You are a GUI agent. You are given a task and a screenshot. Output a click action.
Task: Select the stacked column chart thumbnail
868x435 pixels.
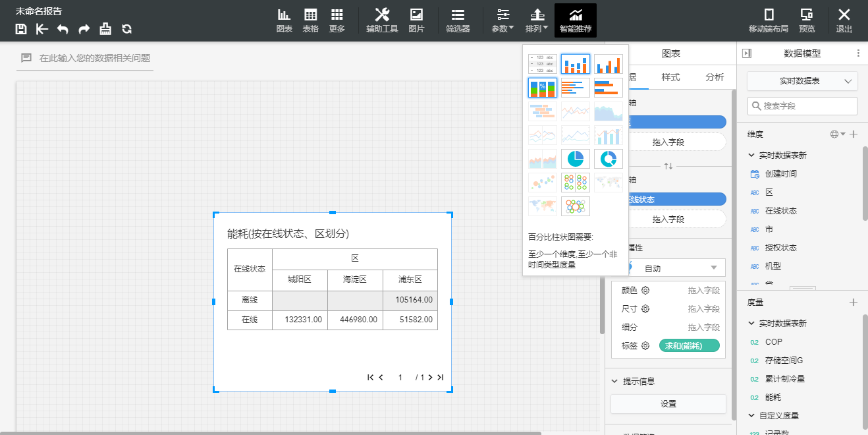pos(576,64)
